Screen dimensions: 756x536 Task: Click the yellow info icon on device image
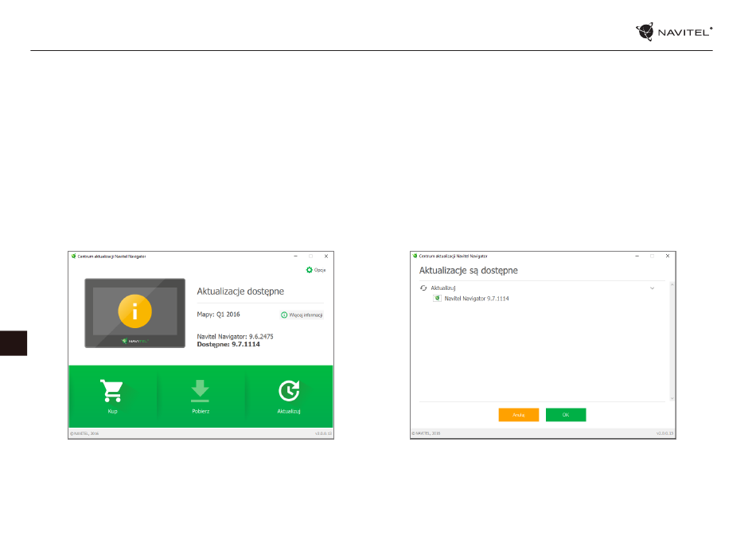[x=135, y=311]
